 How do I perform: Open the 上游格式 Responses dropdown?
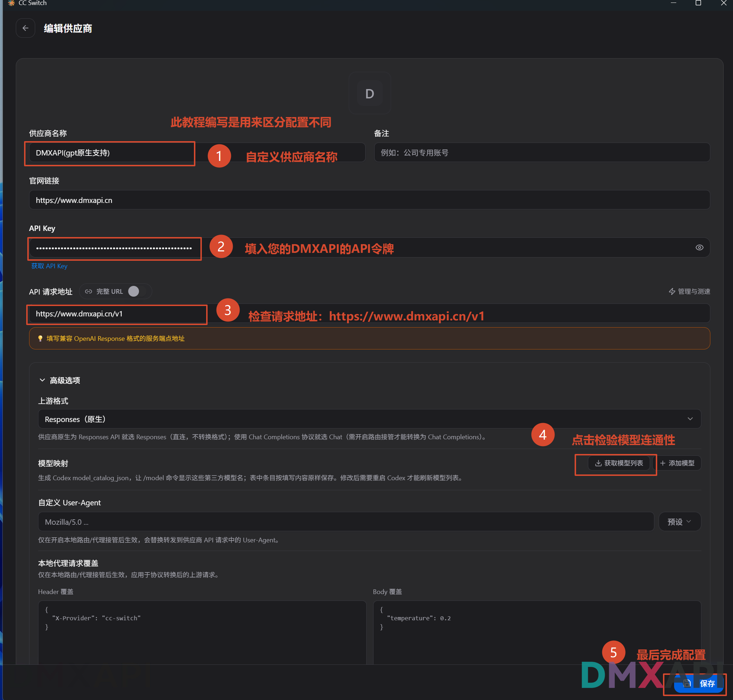point(369,419)
